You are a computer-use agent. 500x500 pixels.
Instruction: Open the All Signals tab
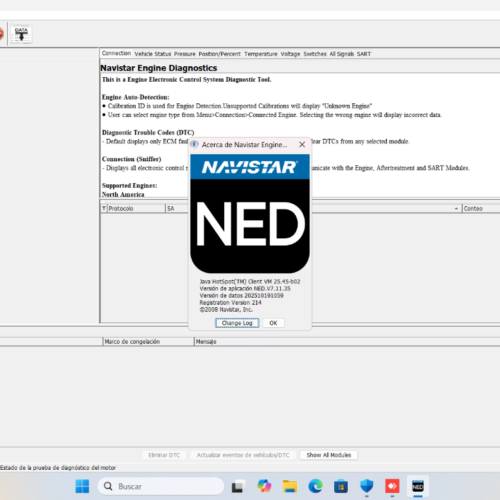click(342, 54)
